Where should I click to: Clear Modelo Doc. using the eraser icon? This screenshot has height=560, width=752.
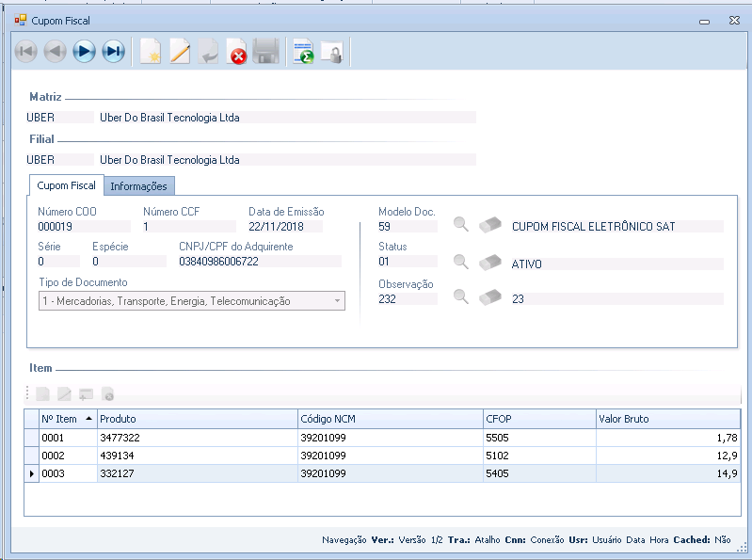[491, 225]
